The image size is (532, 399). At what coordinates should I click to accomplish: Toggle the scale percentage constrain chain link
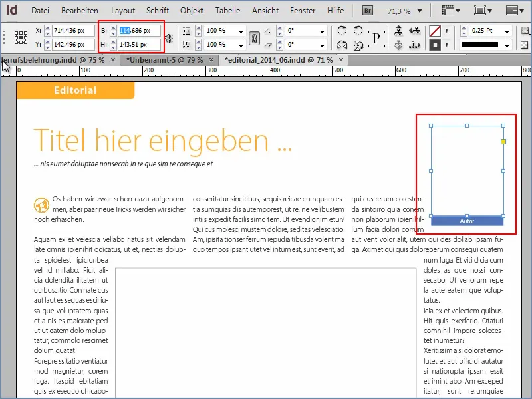pos(253,38)
